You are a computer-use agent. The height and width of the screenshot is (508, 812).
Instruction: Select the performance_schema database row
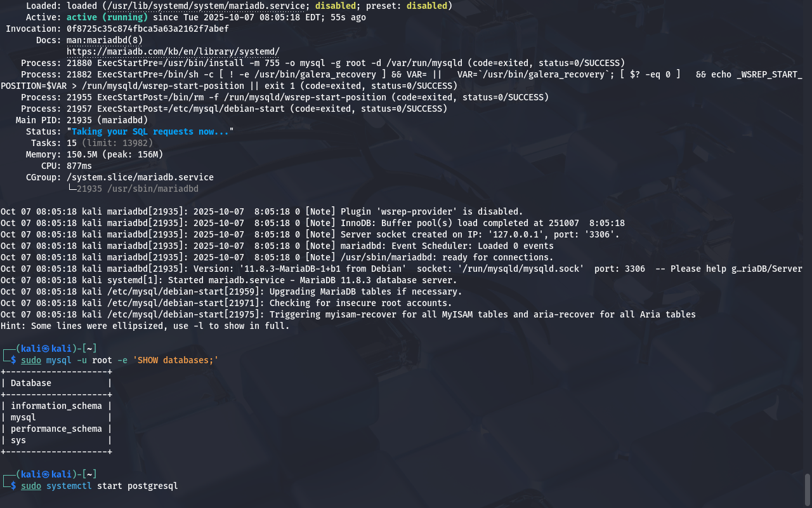[56, 429]
